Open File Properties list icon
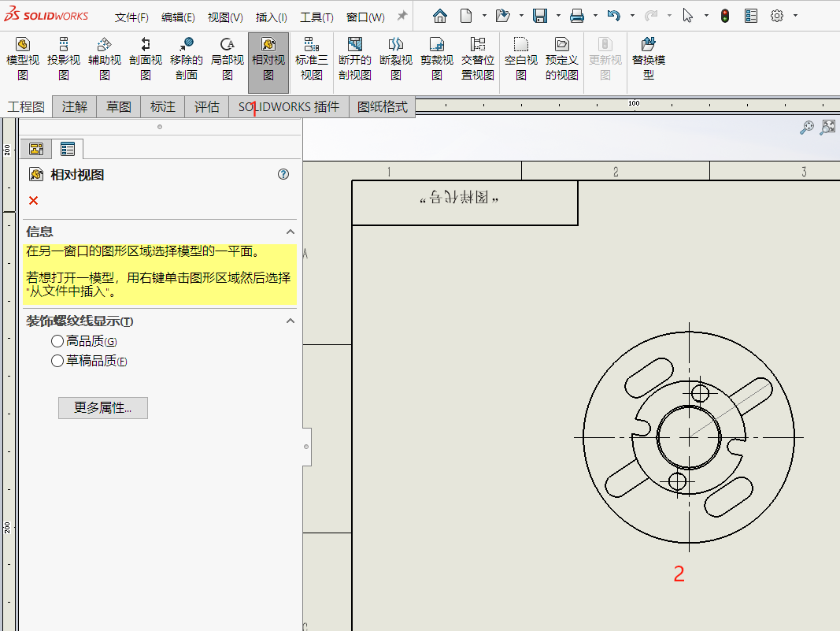 pyautogui.click(x=751, y=16)
